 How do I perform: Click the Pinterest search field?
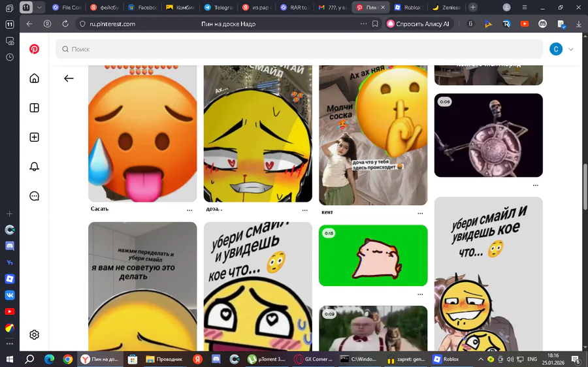(299, 49)
